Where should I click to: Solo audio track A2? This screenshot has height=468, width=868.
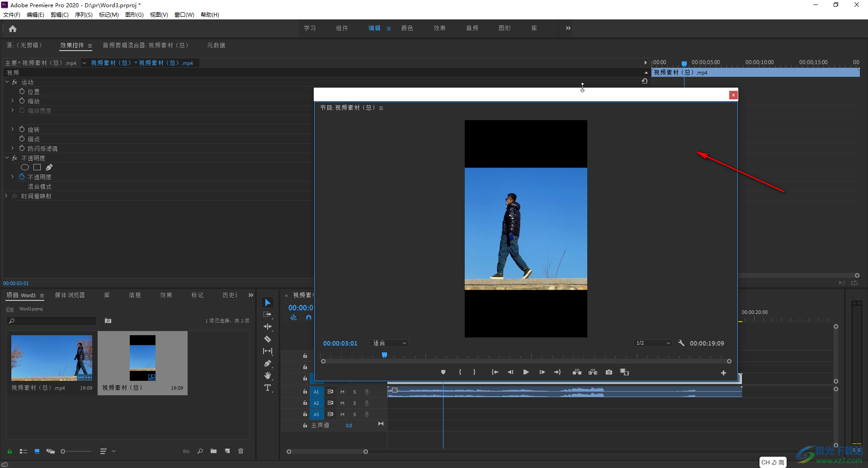click(354, 403)
